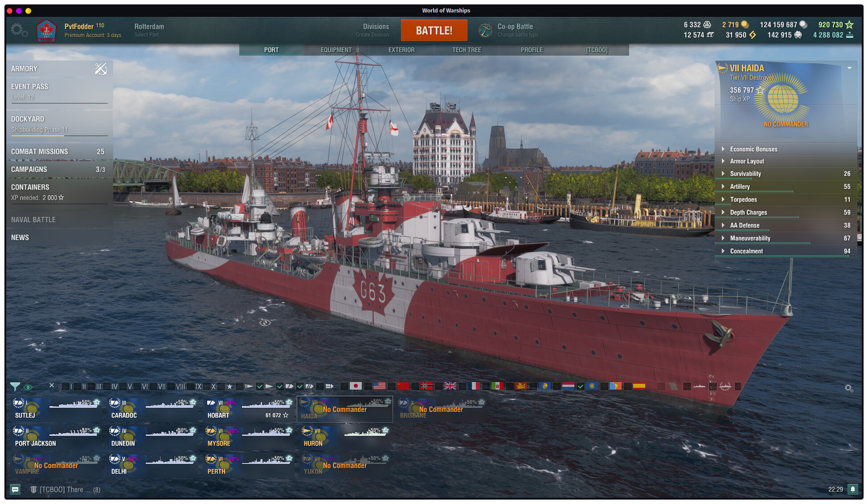Click the notification bell icon
This screenshot has width=868, height=504.
pyautogui.click(x=853, y=489)
